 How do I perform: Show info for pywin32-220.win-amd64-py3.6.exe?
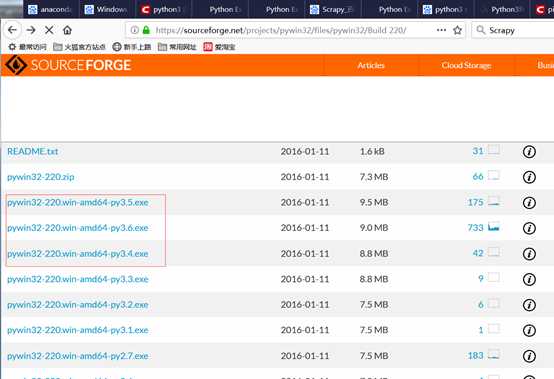click(529, 228)
